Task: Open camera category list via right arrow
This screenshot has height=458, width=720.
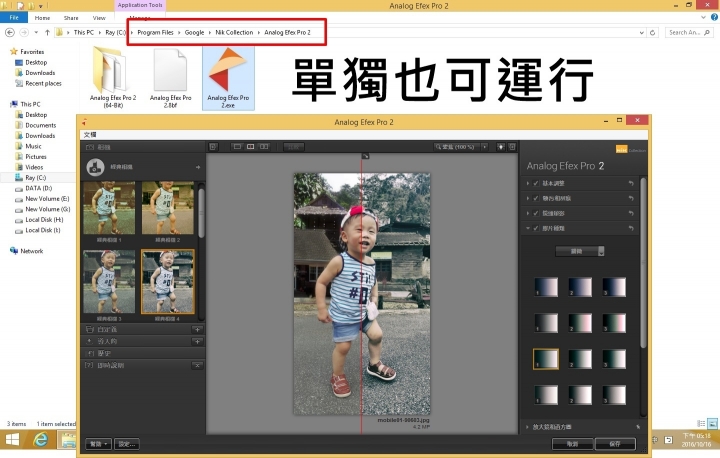Action: 198,167
